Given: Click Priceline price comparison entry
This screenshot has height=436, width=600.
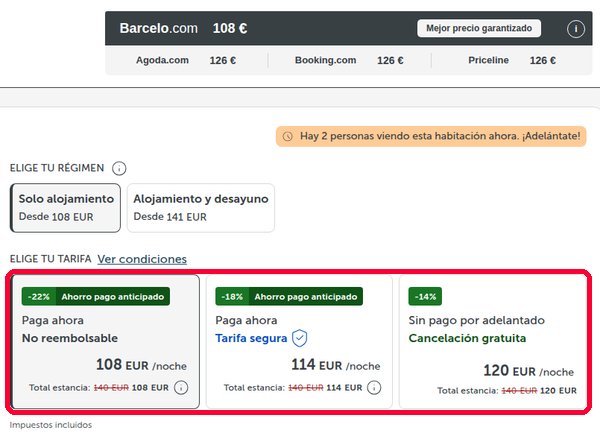Looking at the screenshot, I should pyautogui.click(x=512, y=60).
